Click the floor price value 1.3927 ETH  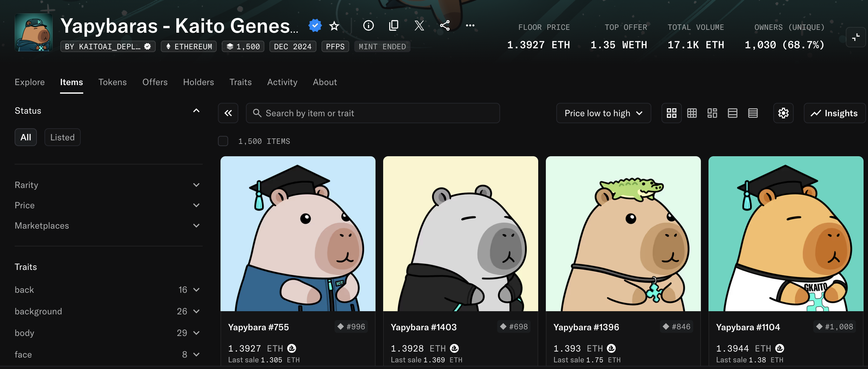click(539, 45)
